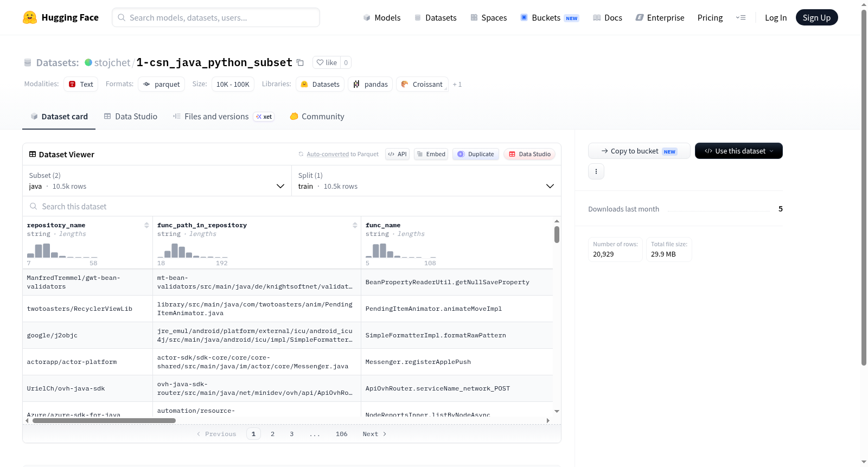The image size is (868, 467).
Task: Open the API button in Dataset Viewer
Action: 397,154
